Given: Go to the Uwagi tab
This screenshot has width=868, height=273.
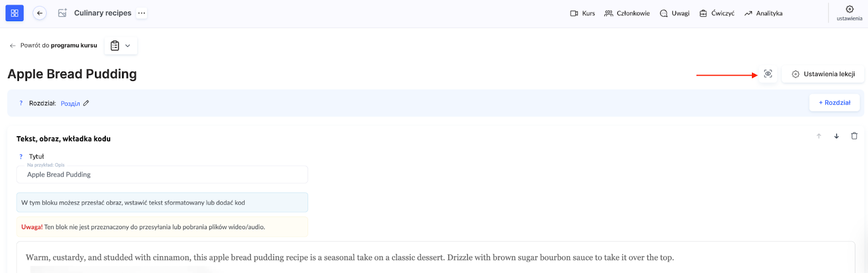Looking at the screenshot, I should (x=674, y=14).
